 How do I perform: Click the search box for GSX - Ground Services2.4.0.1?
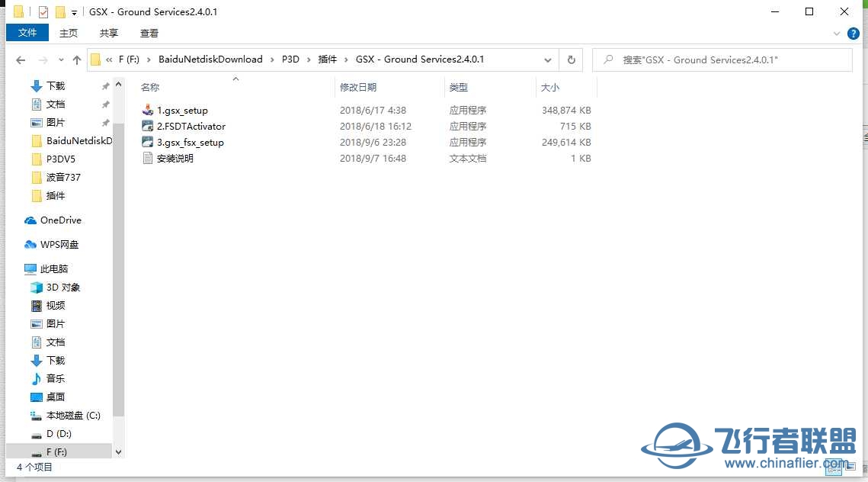pyautogui.click(x=722, y=59)
